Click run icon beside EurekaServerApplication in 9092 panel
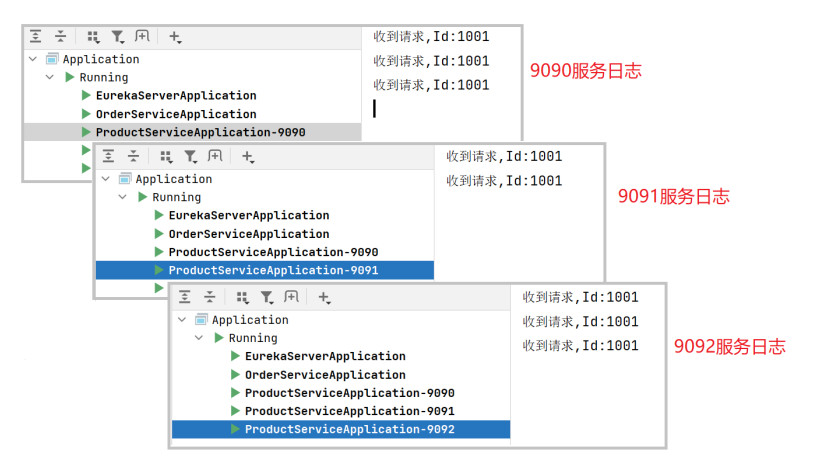The height and width of the screenshot is (470, 824). (235, 356)
